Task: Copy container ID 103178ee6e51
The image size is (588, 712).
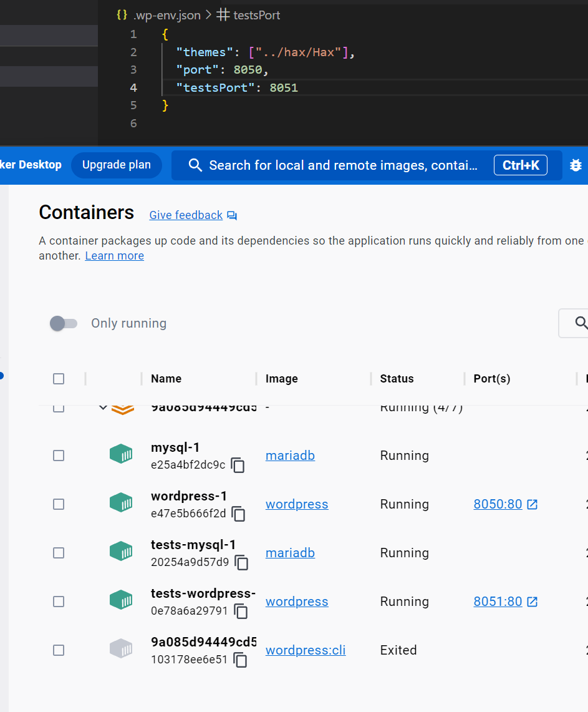Action: tap(240, 660)
